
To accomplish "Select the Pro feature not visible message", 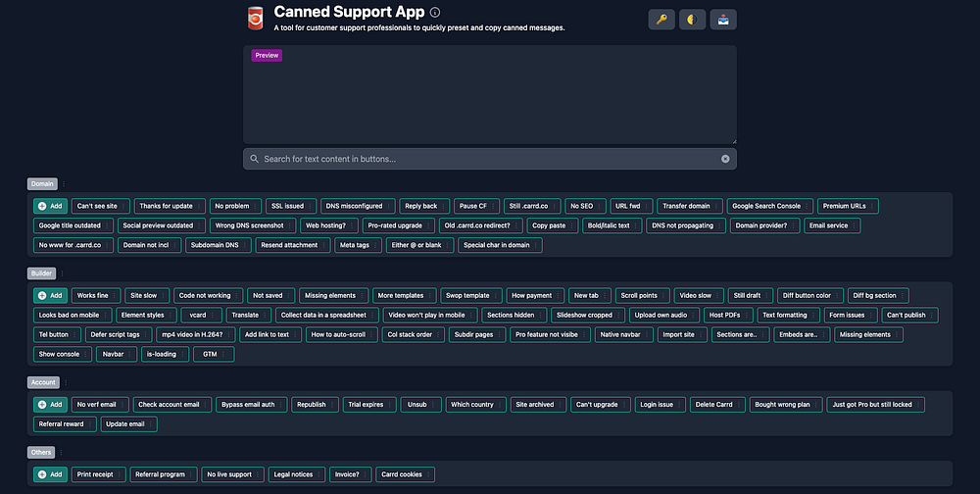I will (x=550, y=334).
